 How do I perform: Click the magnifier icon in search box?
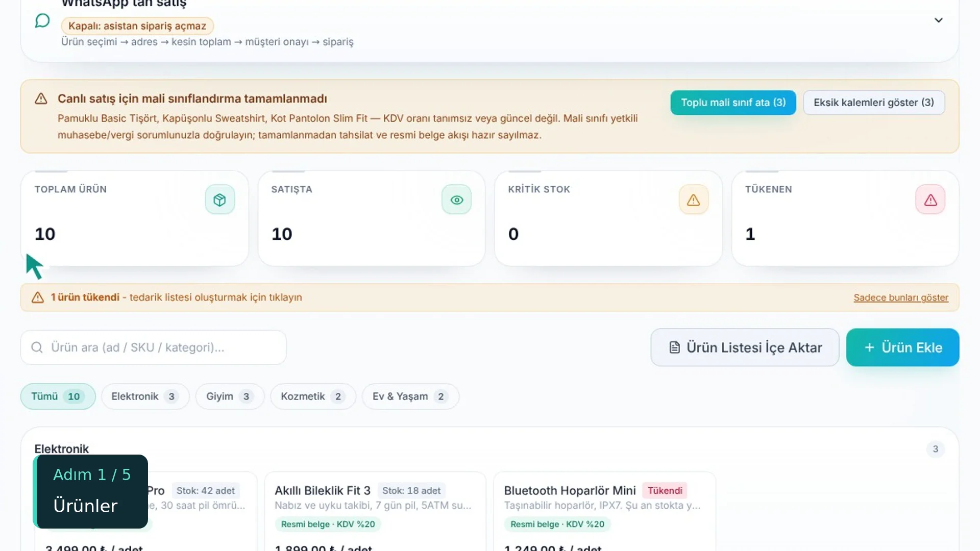(37, 347)
